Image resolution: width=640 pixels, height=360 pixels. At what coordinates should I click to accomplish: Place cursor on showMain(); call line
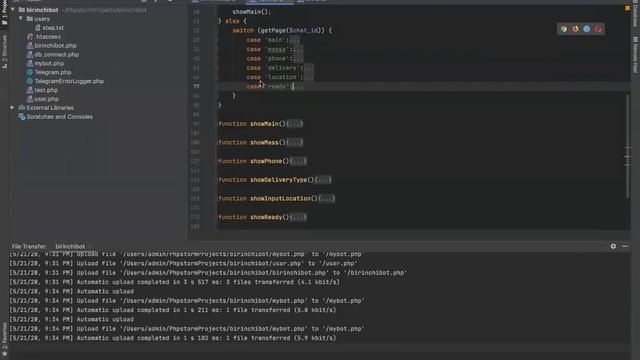point(251,12)
